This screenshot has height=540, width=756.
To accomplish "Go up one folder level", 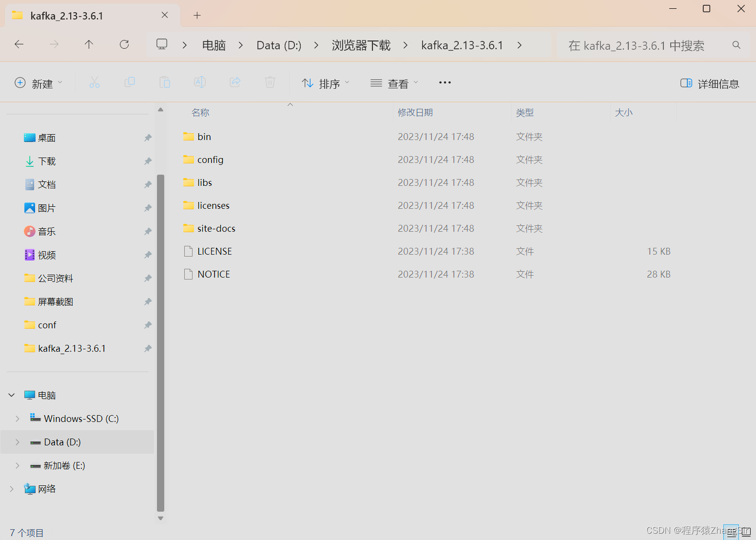I will point(89,44).
